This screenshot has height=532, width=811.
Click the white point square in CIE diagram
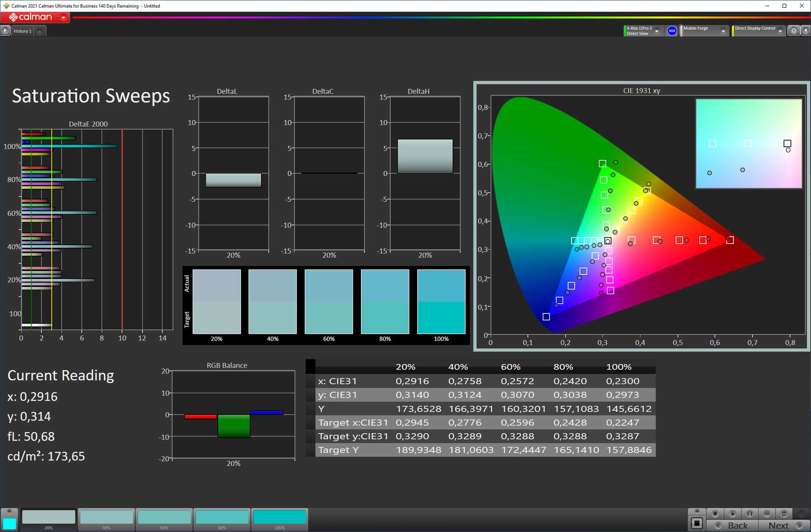click(608, 241)
